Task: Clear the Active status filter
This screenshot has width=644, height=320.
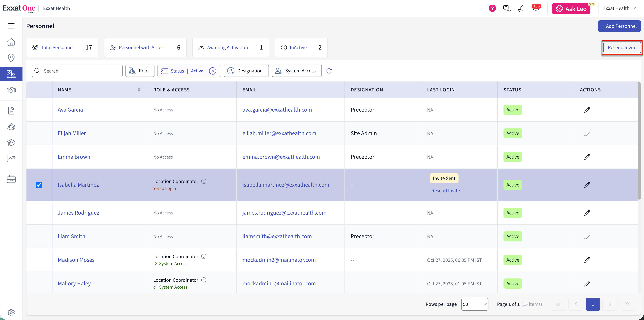Action: coord(212,71)
